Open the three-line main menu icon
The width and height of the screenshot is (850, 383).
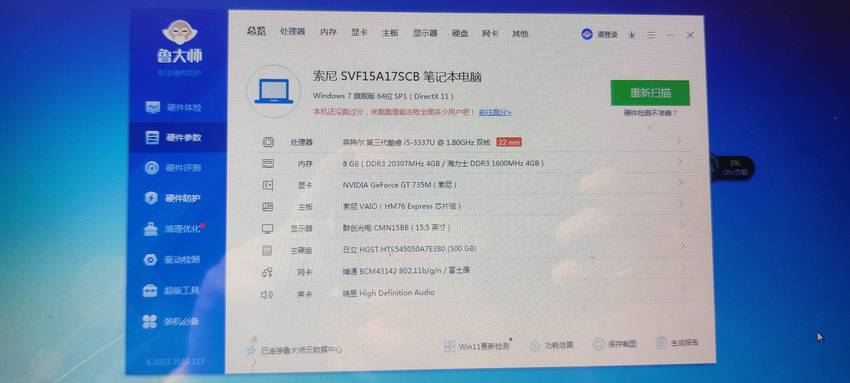pos(651,35)
